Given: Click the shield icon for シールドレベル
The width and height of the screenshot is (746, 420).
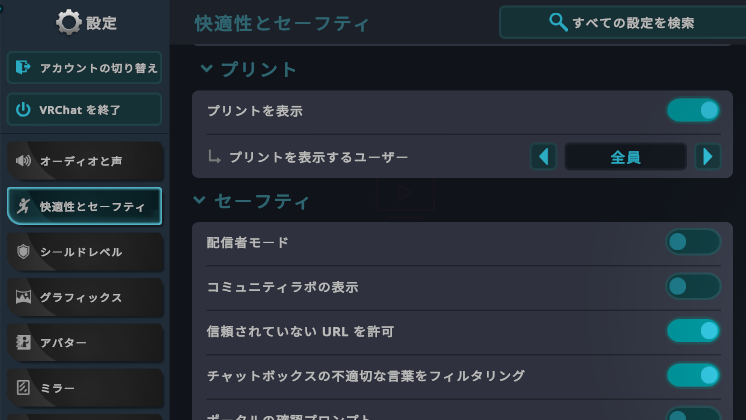Looking at the screenshot, I should click(23, 252).
